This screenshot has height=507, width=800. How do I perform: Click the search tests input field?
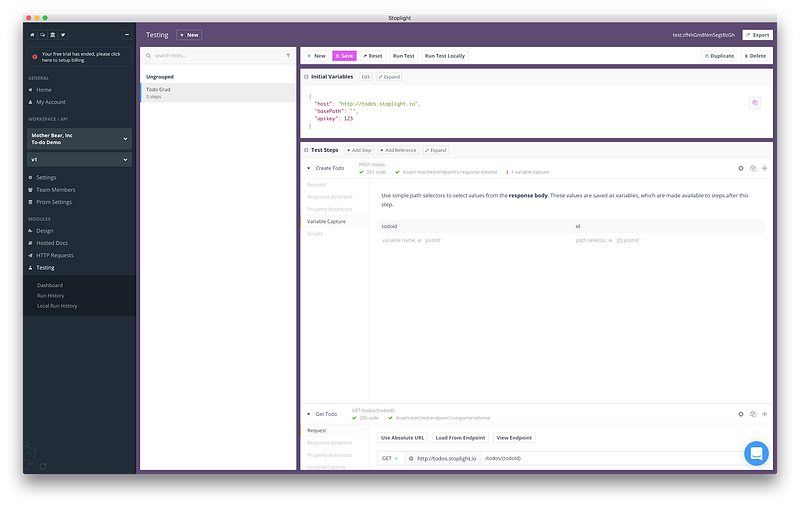(217, 56)
